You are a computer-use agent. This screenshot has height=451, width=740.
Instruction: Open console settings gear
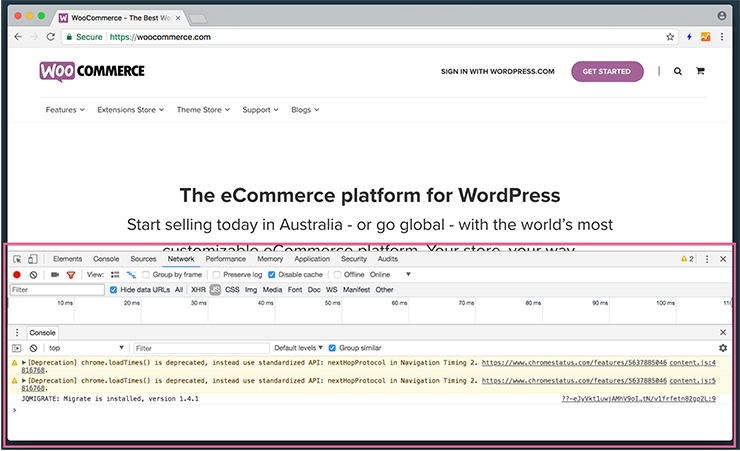[x=723, y=348]
